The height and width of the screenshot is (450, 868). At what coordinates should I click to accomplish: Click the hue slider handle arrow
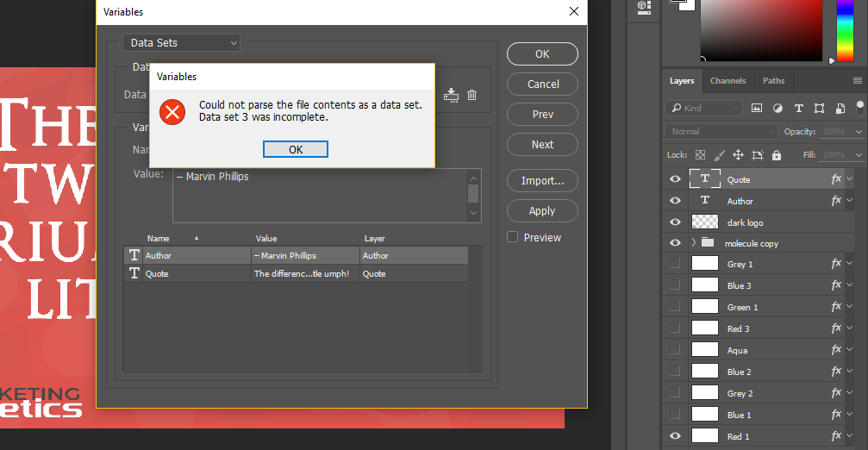coord(832,61)
